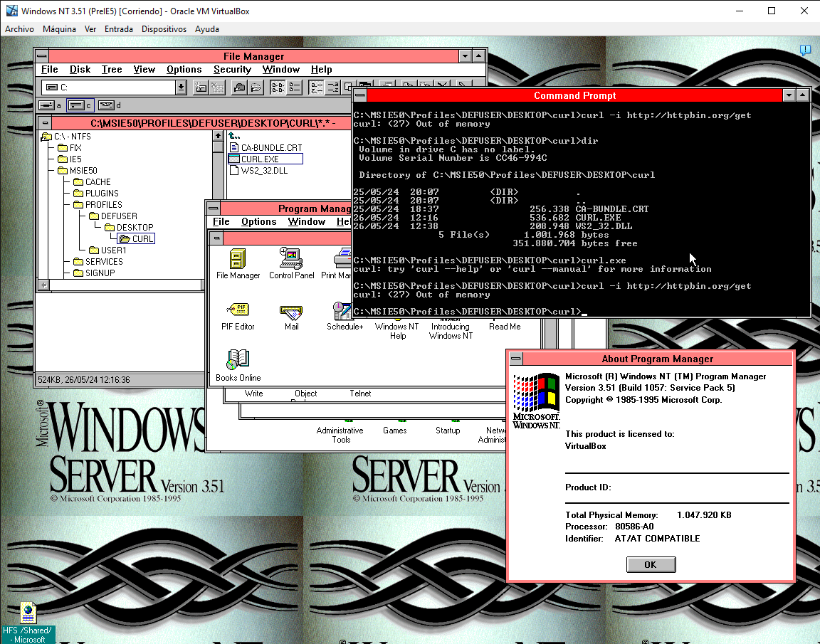
Task: Switch to drive a in drive bar
Action: click(x=49, y=105)
